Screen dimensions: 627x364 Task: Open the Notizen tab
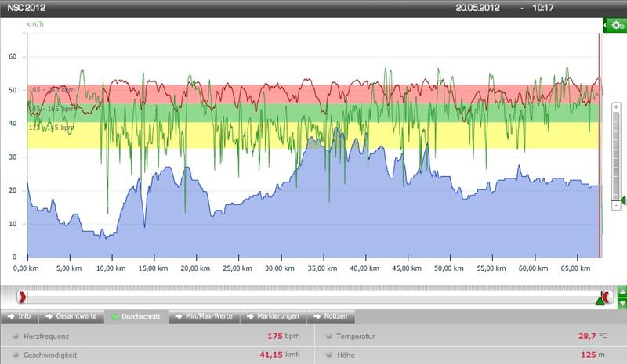point(331,316)
